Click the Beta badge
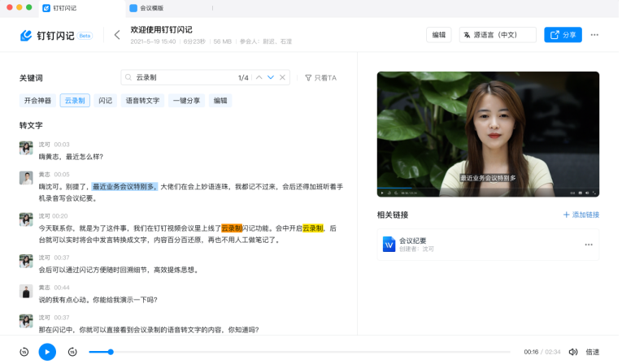 (x=85, y=36)
